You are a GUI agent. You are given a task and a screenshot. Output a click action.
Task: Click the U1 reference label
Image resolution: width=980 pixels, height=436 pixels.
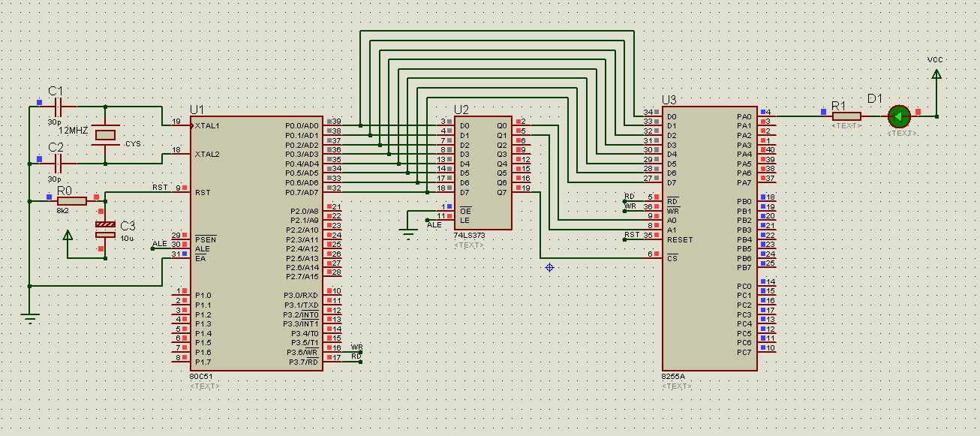197,110
